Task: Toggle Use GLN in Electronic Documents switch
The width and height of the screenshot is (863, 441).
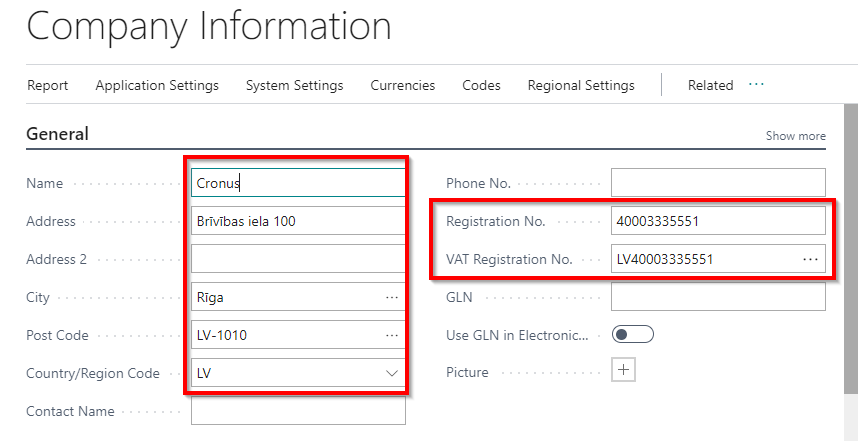Action: point(632,334)
